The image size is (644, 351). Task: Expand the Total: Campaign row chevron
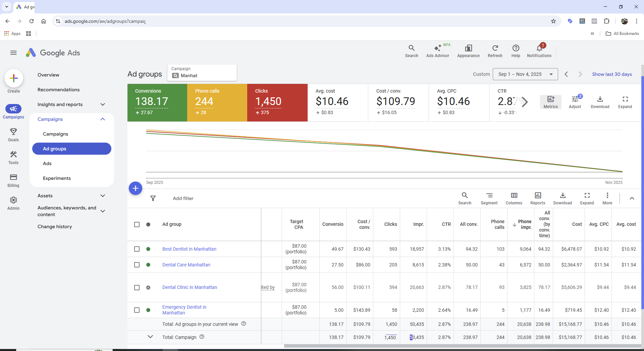tap(150, 337)
